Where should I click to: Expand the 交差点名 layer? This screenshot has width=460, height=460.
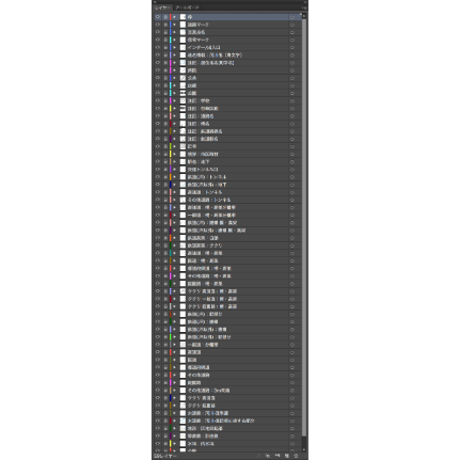click(175, 32)
